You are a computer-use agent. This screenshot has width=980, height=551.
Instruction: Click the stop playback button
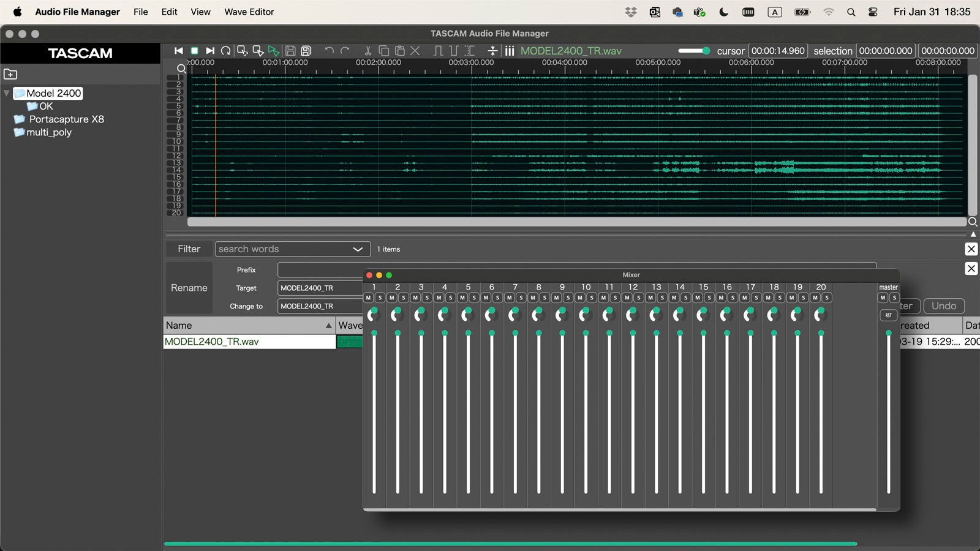pos(194,51)
